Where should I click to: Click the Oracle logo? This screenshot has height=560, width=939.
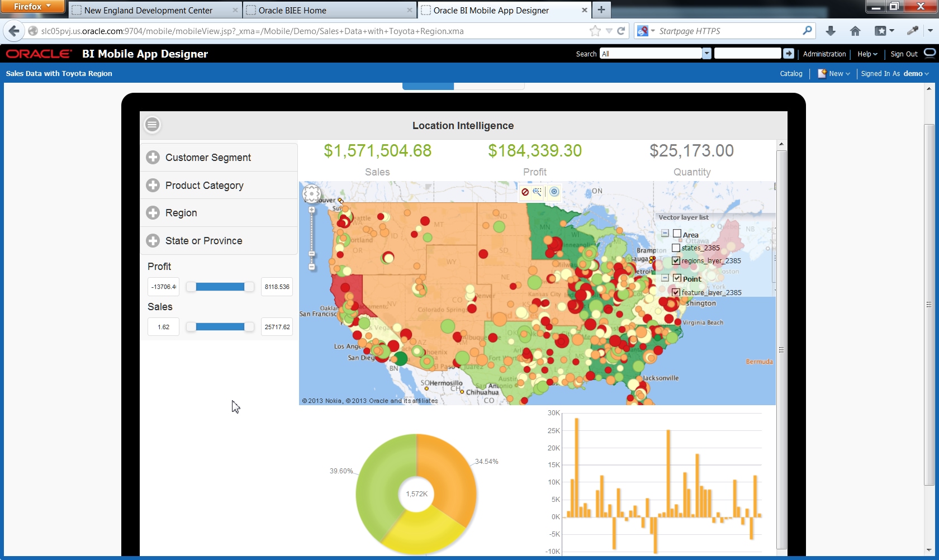click(x=39, y=54)
